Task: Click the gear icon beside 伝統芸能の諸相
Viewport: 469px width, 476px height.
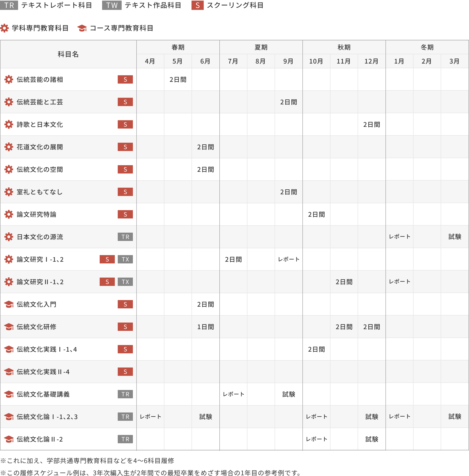Action: (9, 80)
